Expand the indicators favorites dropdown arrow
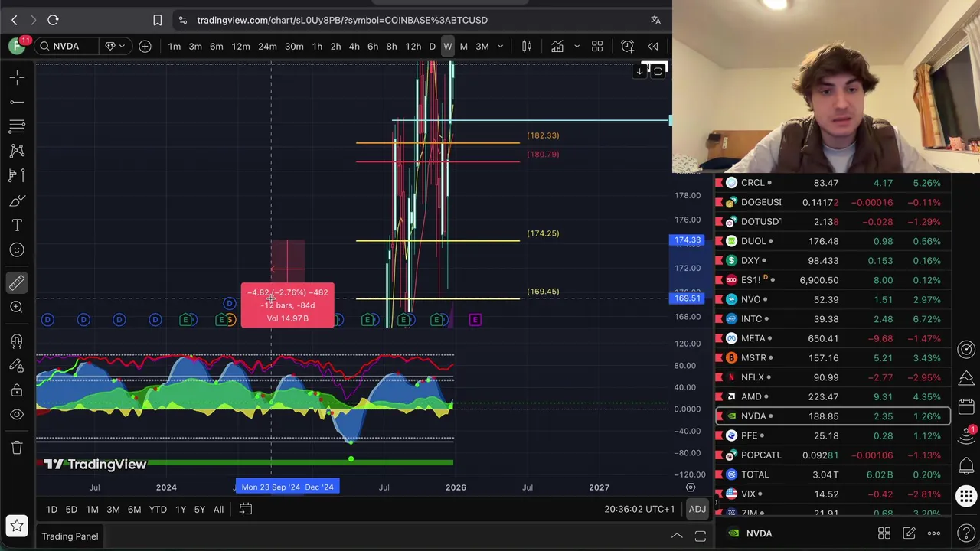Screen dimensions: 980x551 click(x=577, y=47)
